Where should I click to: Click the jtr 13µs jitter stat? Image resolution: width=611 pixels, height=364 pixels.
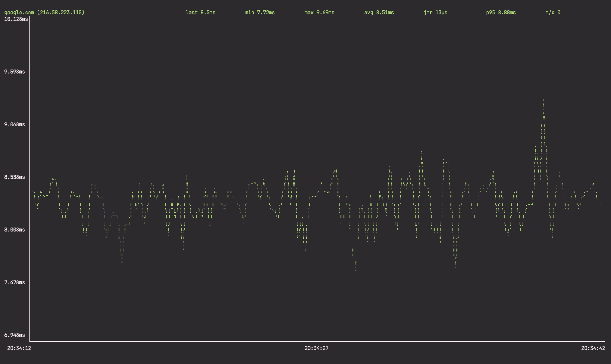point(435,13)
